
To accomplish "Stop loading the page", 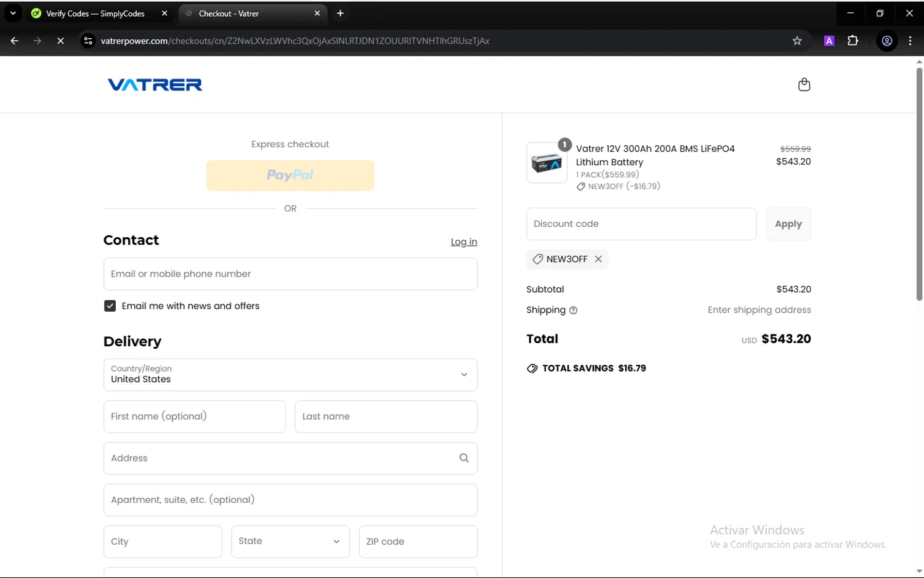I will coord(60,41).
